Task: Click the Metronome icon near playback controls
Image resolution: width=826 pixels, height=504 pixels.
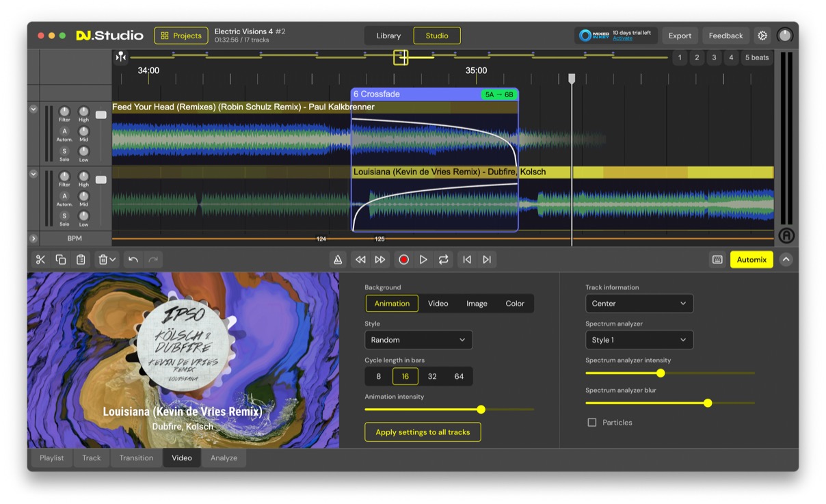Action: [338, 259]
